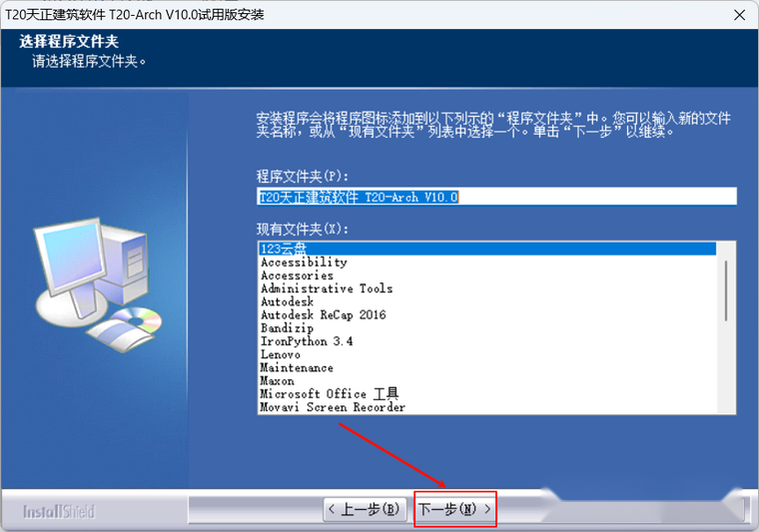This screenshot has height=532, width=759.
Task: Choose Maxon from the folder list
Action: [x=278, y=380]
